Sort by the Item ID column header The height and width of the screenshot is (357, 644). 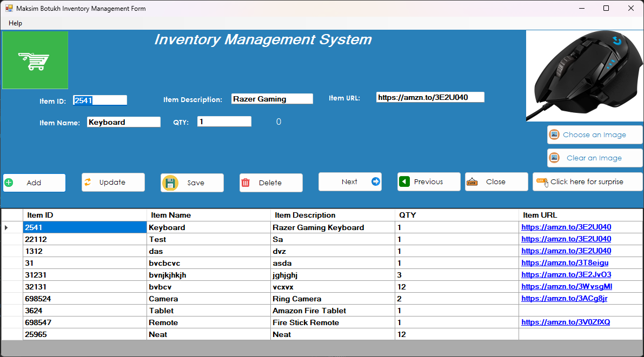(x=85, y=215)
